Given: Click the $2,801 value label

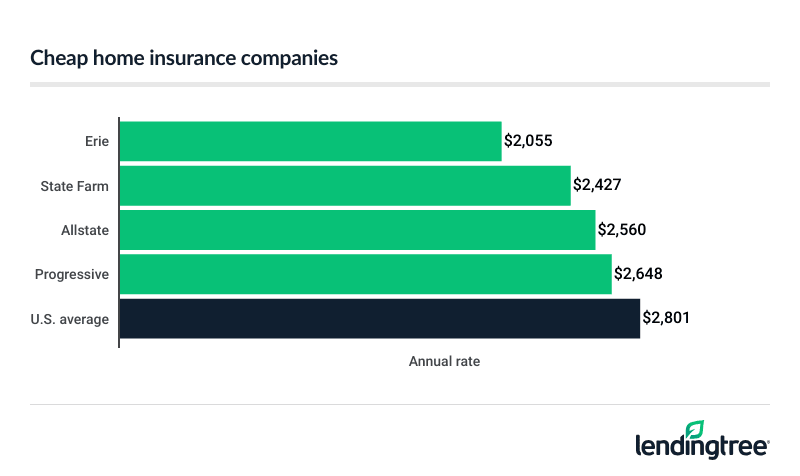Looking at the screenshot, I should pyautogui.click(x=666, y=318).
